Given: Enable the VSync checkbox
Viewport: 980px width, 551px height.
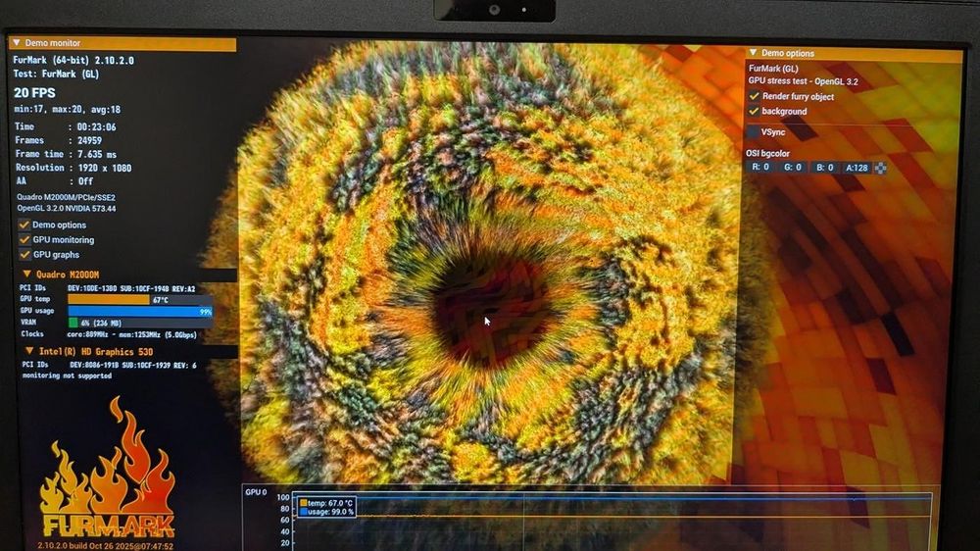Looking at the screenshot, I should 753,132.
